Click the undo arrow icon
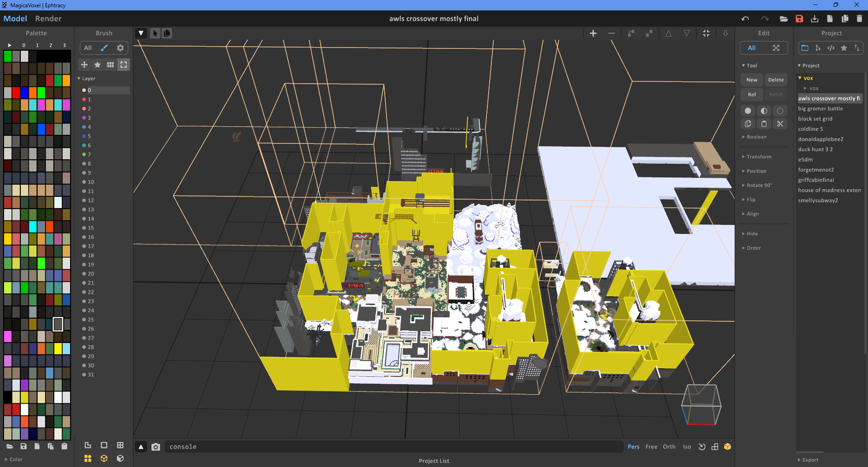 745,19
